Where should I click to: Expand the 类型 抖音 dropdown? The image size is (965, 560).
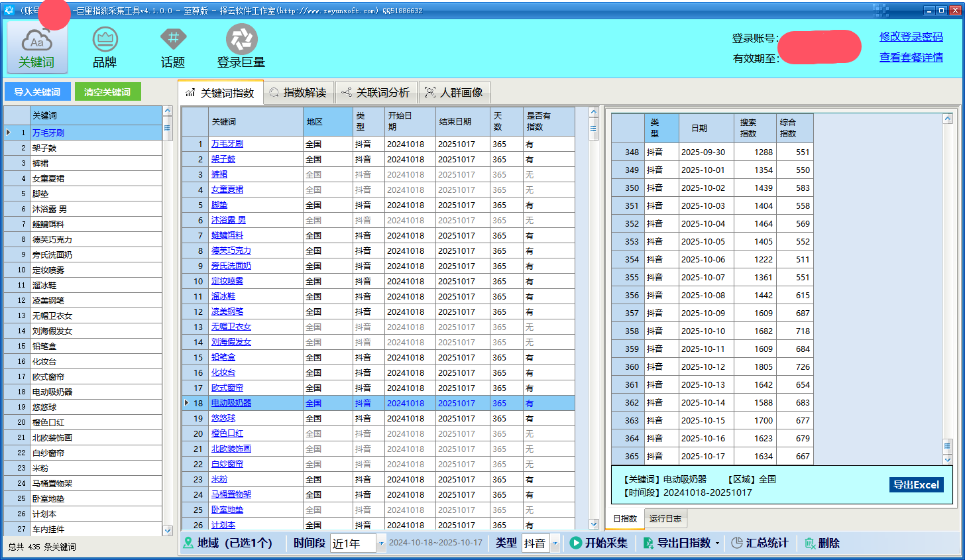click(555, 543)
